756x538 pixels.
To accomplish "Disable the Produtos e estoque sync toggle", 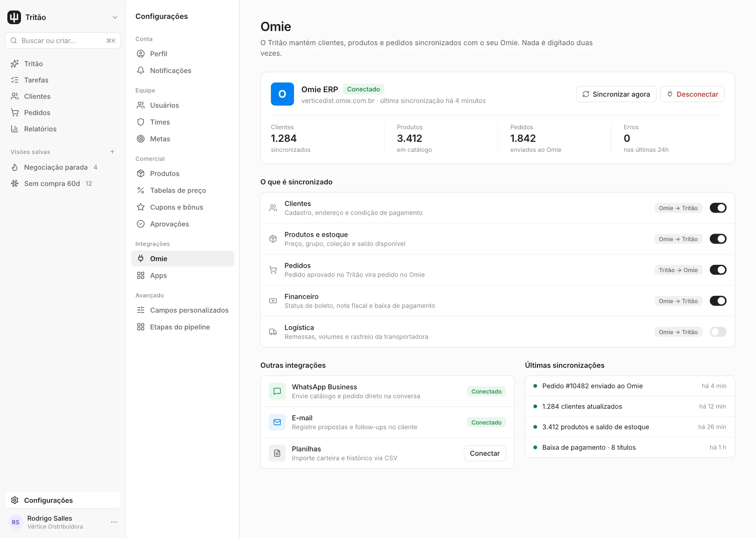I will [x=718, y=239].
